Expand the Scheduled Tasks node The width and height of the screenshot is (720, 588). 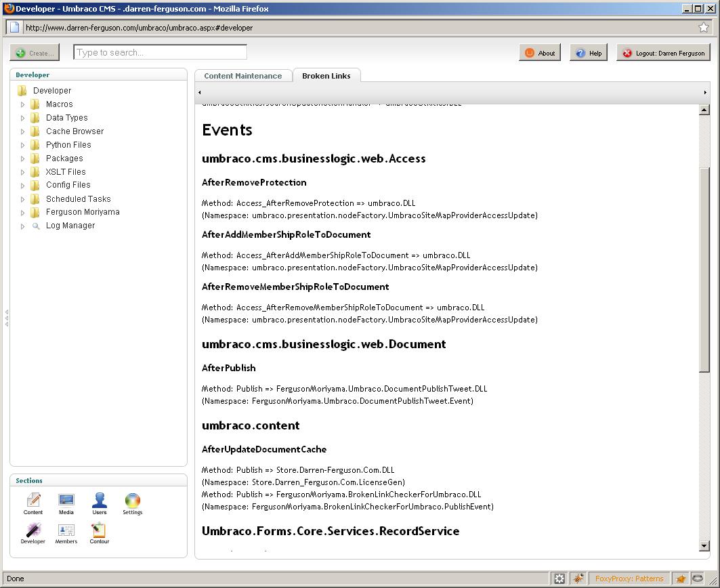[22, 199]
